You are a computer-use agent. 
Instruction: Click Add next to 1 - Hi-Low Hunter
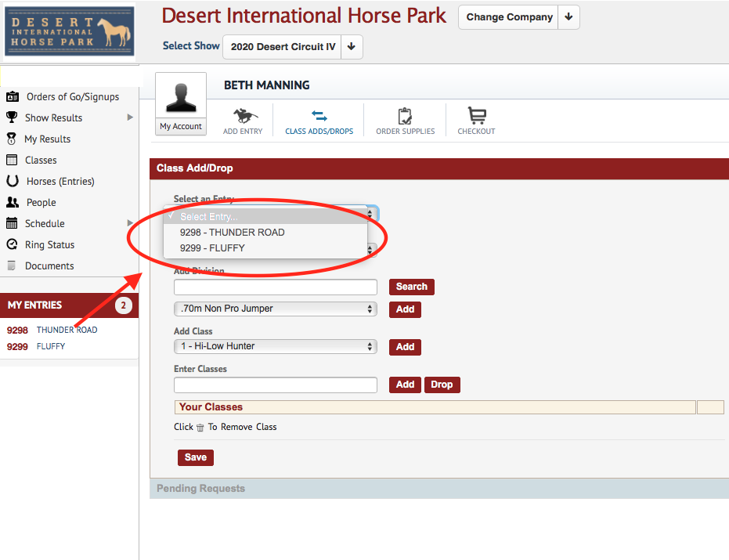tap(405, 347)
